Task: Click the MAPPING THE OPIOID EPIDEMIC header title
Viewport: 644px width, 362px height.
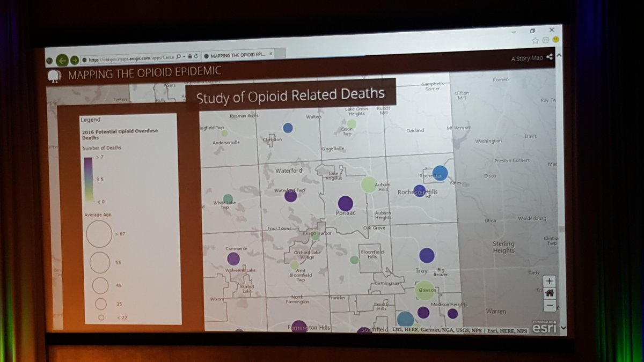Action: [x=144, y=72]
